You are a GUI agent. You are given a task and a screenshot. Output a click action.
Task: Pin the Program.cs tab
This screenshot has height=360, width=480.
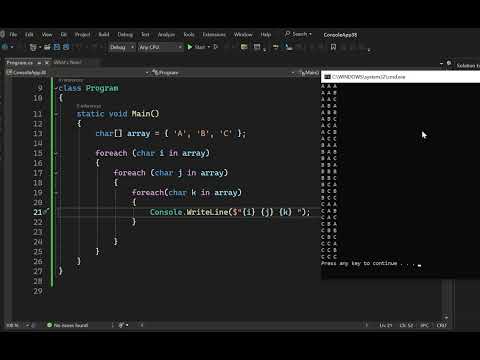39,63
